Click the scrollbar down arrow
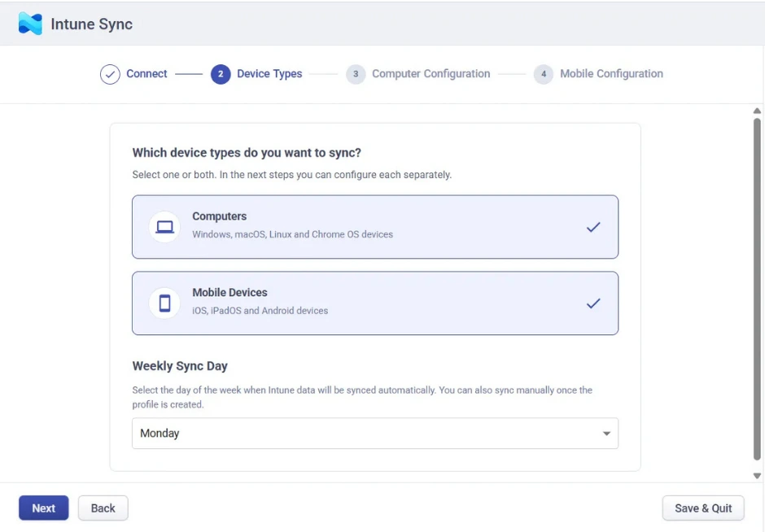 pos(757,476)
